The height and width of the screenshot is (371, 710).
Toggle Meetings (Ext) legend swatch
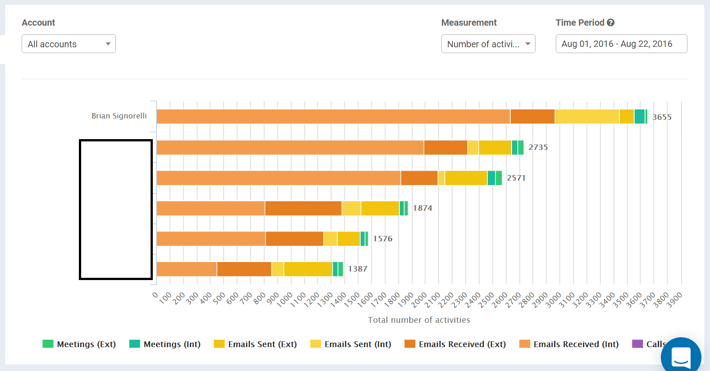click(48, 344)
